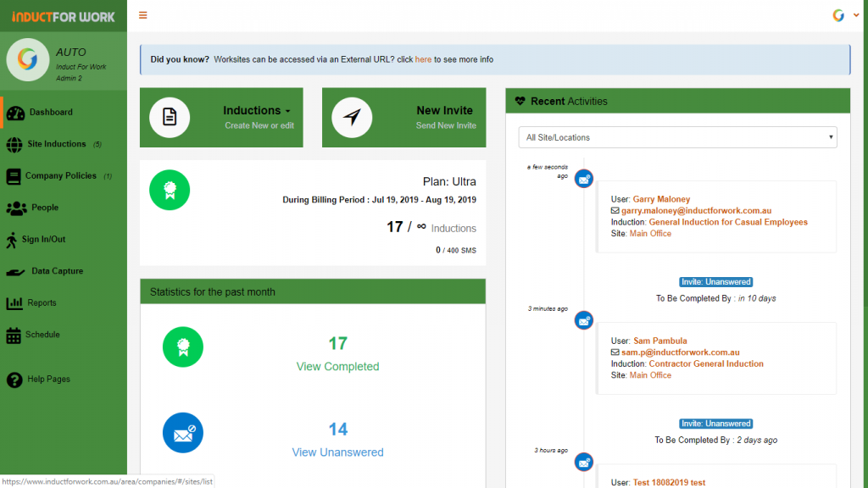Click the Recent Activities heart icon
Viewport: 868px width, 488px height.
pos(520,102)
